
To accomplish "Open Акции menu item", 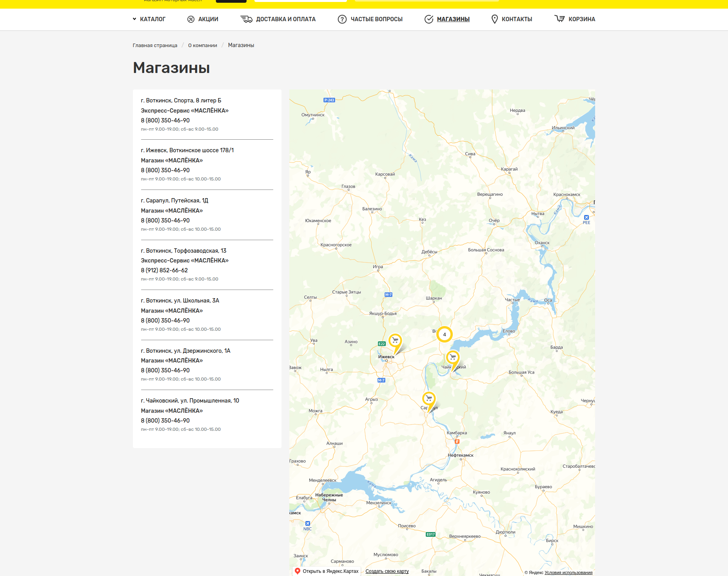I will click(x=208, y=19).
